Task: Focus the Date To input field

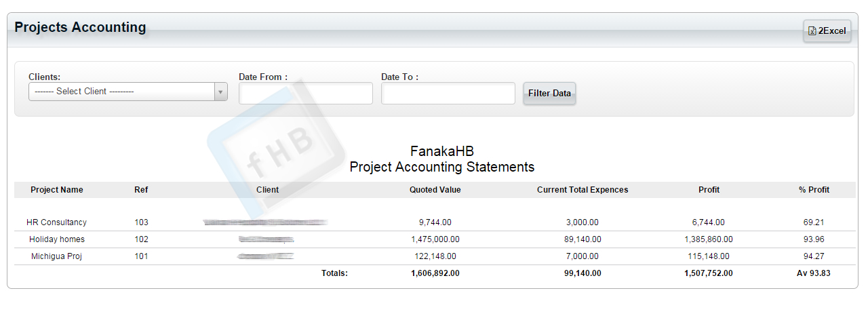Action: tap(448, 94)
